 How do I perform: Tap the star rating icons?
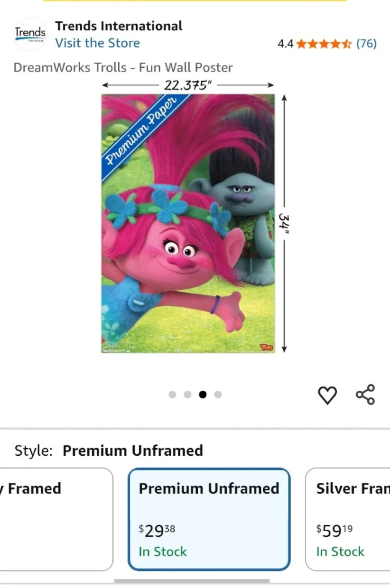tap(324, 44)
